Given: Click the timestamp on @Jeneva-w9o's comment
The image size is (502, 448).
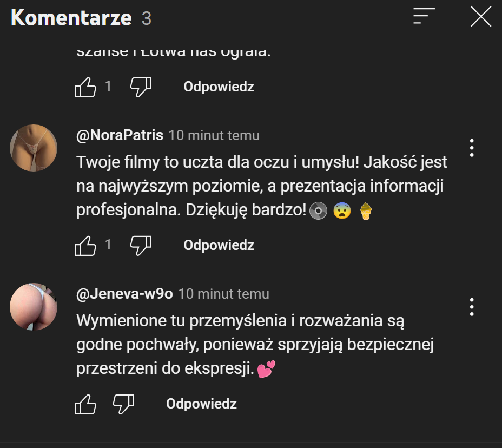Looking at the screenshot, I should pyautogui.click(x=224, y=294).
